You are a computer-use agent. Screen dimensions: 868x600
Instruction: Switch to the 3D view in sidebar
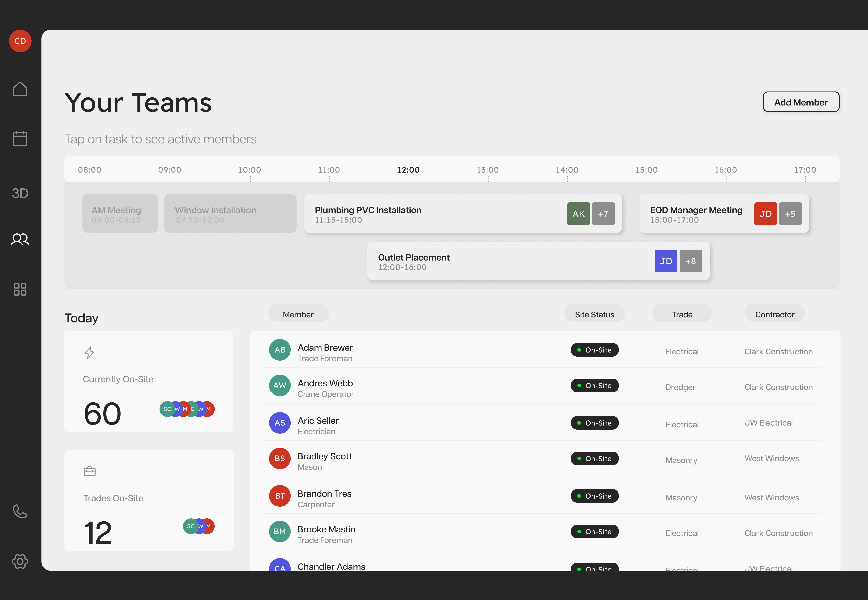coord(20,193)
